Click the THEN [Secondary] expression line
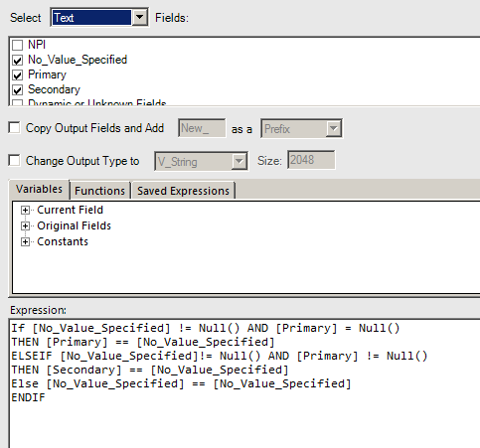480x448 pixels. [150, 370]
